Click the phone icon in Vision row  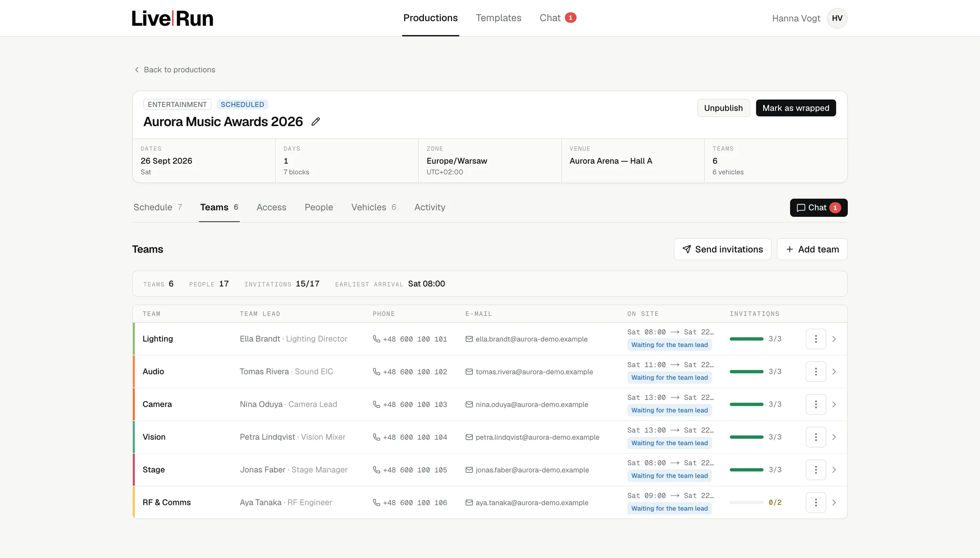[x=376, y=437]
